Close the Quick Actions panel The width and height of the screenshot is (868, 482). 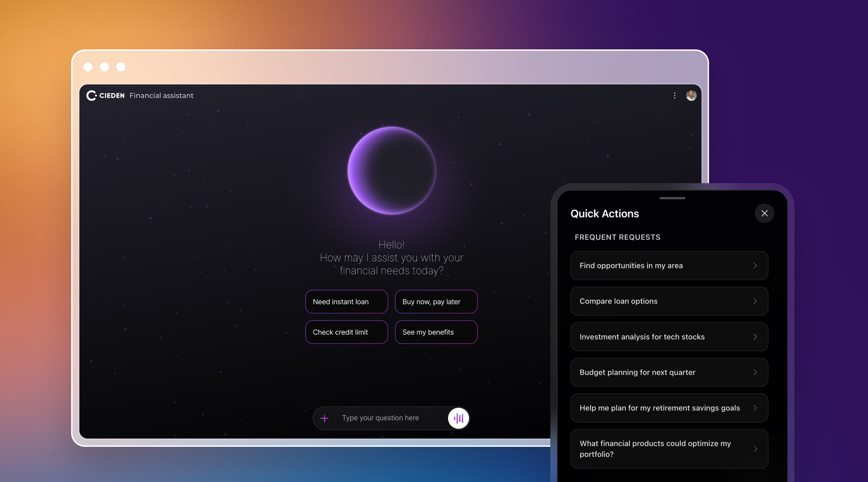765,213
